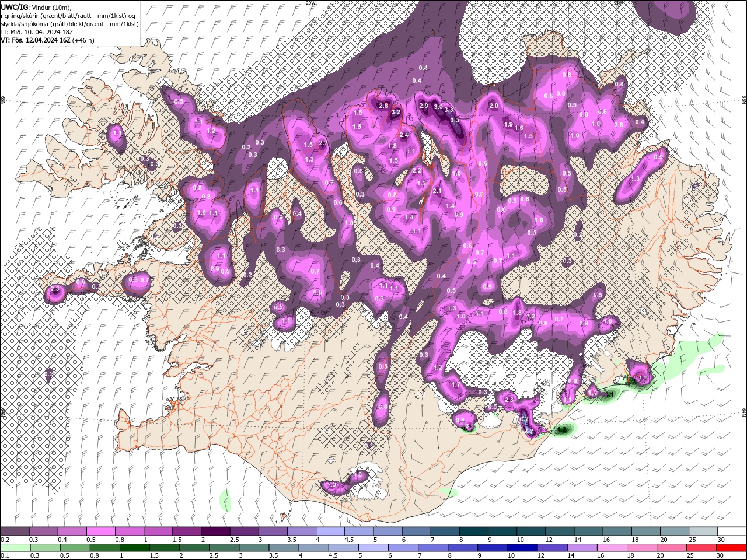Click the bright pink 0.5 swatch in upper legend
The height and width of the screenshot is (560, 747).
coord(100,531)
